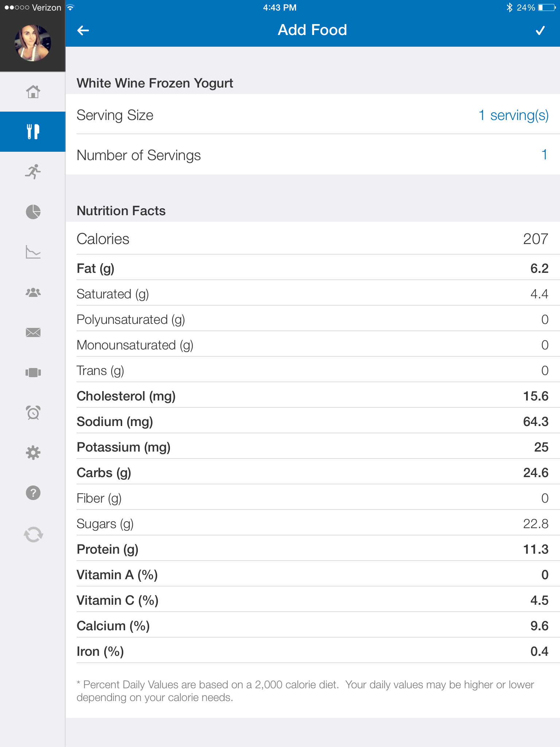The image size is (560, 747).
Task: Open the messages envelope icon
Action: point(33,332)
